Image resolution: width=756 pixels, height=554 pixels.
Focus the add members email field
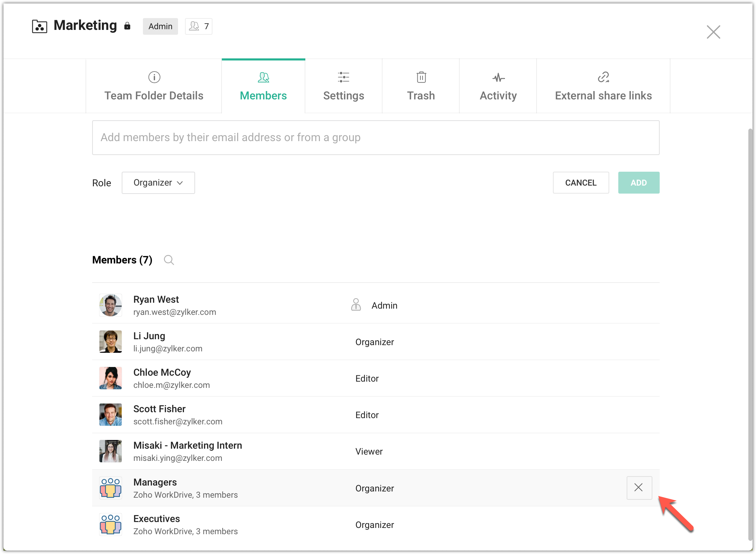click(x=376, y=138)
